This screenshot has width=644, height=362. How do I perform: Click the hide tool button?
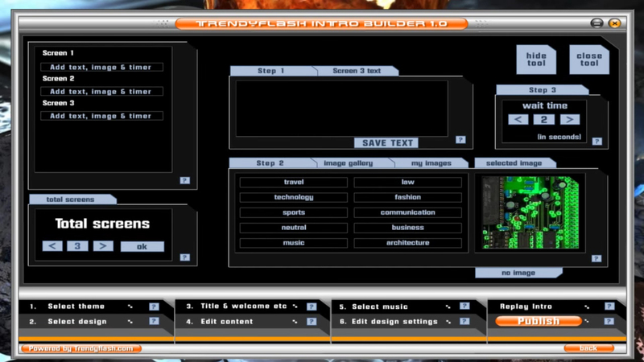click(536, 60)
